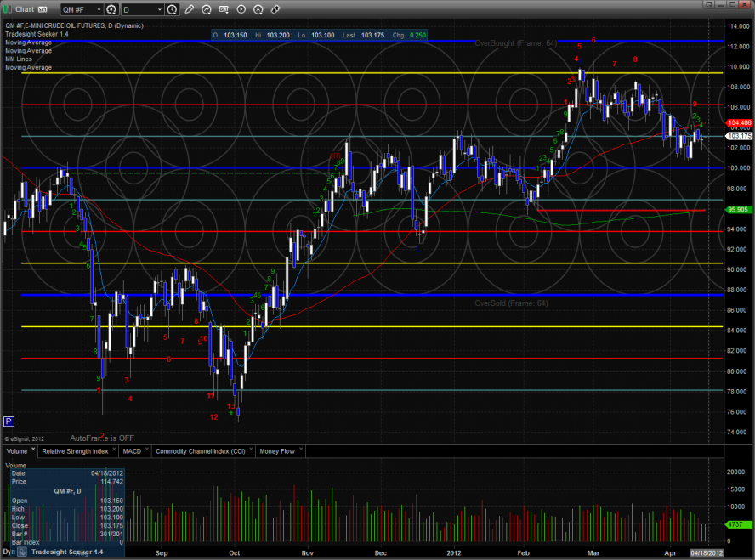Click the circled A toolbar icon
755x560 pixels.
coord(258,10)
